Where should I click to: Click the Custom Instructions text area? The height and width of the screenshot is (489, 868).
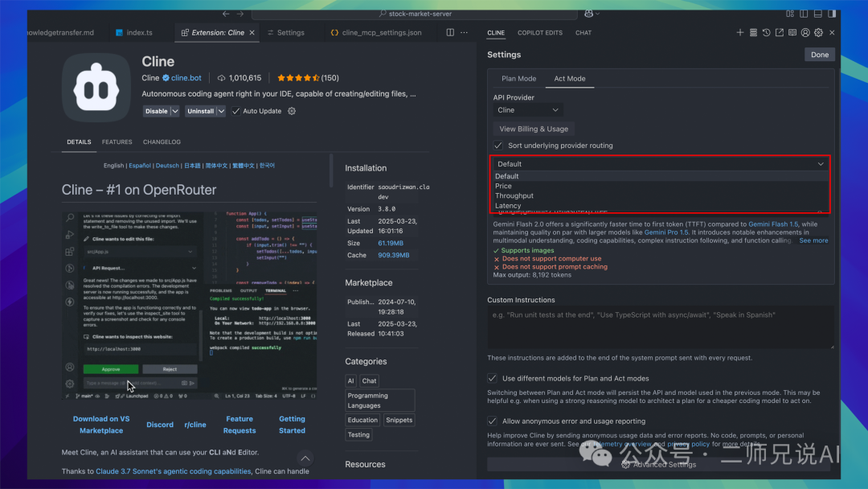(x=661, y=328)
